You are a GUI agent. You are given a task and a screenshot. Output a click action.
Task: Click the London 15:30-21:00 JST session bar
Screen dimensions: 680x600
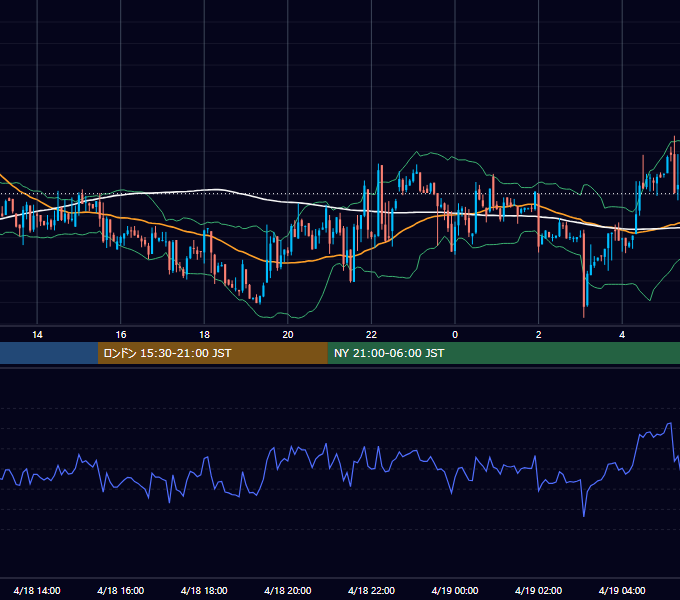[212, 353]
